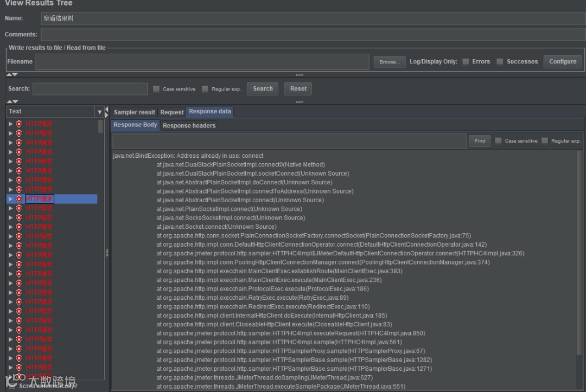
Task: Open the Response headers tab
Action: click(x=189, y=126)
